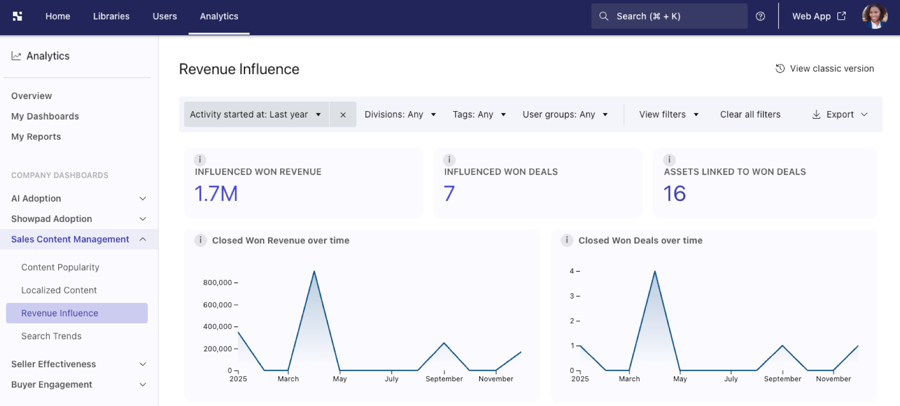Click the Showpad logo icon
The height and width of the screenshot is (406, 900).
17,16
